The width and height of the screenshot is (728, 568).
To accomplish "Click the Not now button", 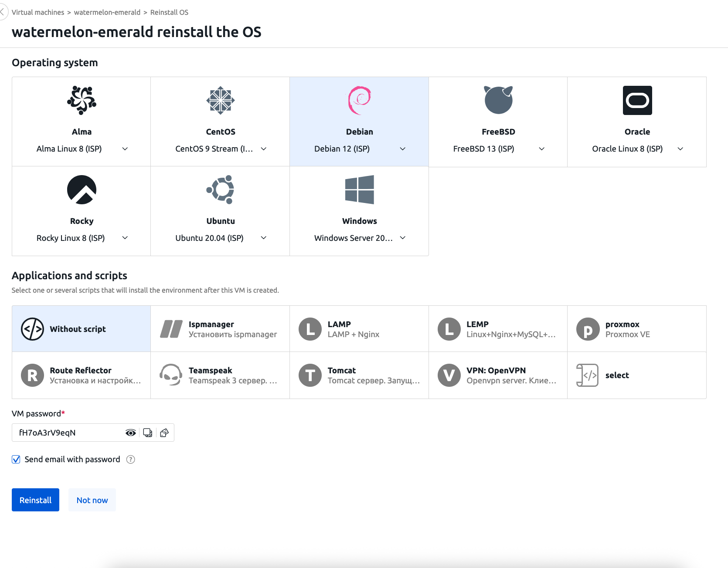I will tap(92, 500).
